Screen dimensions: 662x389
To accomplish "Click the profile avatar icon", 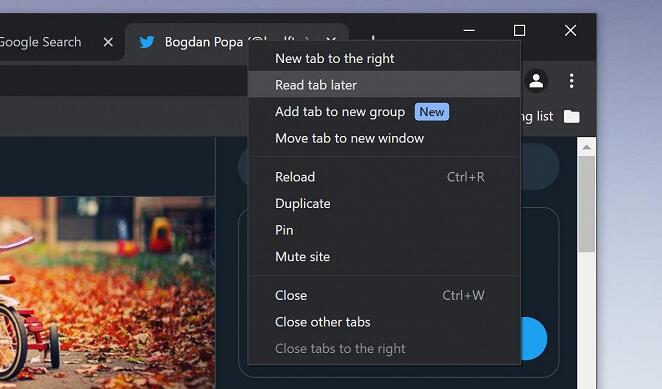I will (x=536, y=81).
